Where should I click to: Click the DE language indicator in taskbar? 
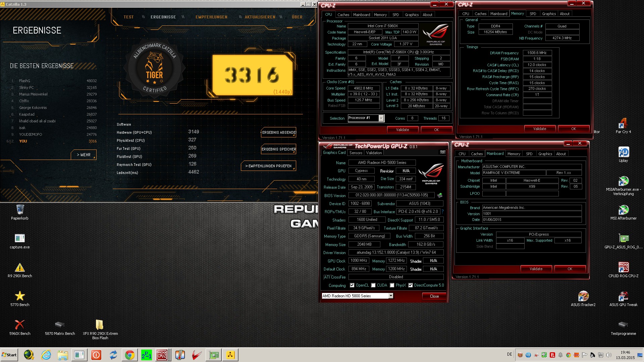click(509, 354)
